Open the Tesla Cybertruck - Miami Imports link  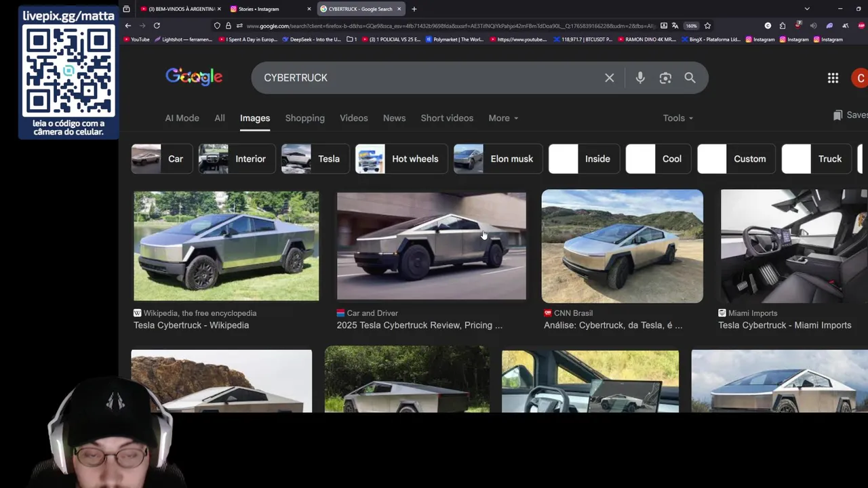coord(785,325)
